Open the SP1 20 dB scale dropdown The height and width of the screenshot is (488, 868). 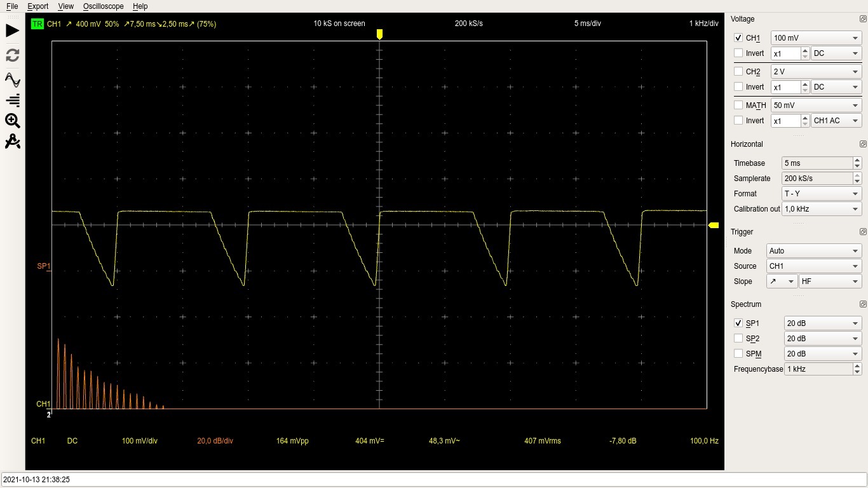point(823,323)
